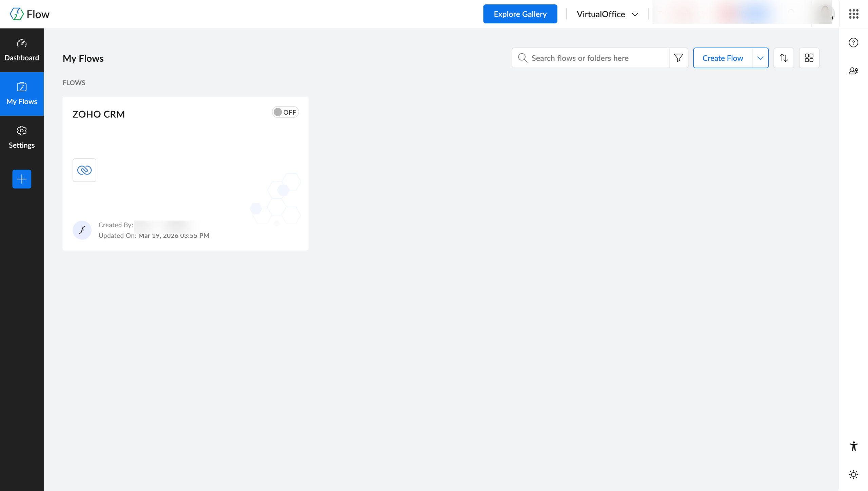Image resolution: width=868 pixels, height=491 pixels.
Task: Click the Explore Gallery button
Action: tap(520, 14)
